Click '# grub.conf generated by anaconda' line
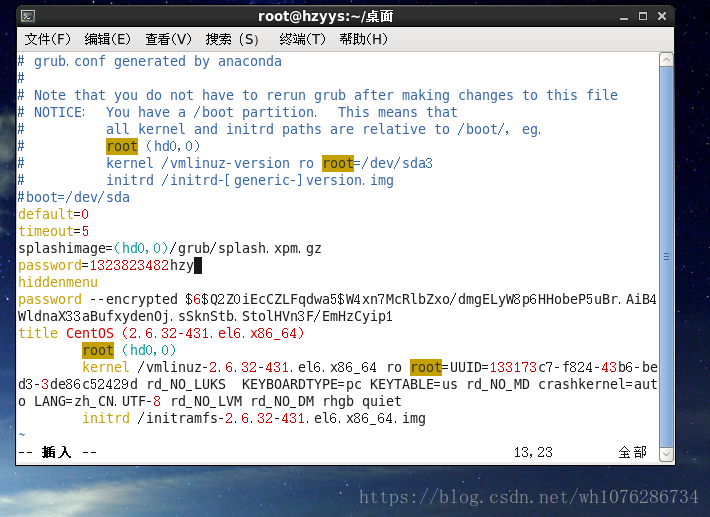The width and height of the screenshot is (710, 517). point(150,62)
